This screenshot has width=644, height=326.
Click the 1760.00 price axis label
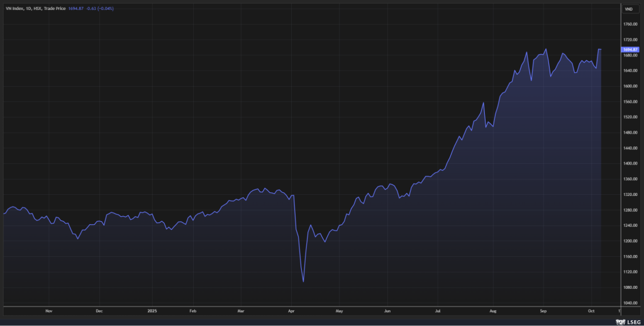pos(630,24)
